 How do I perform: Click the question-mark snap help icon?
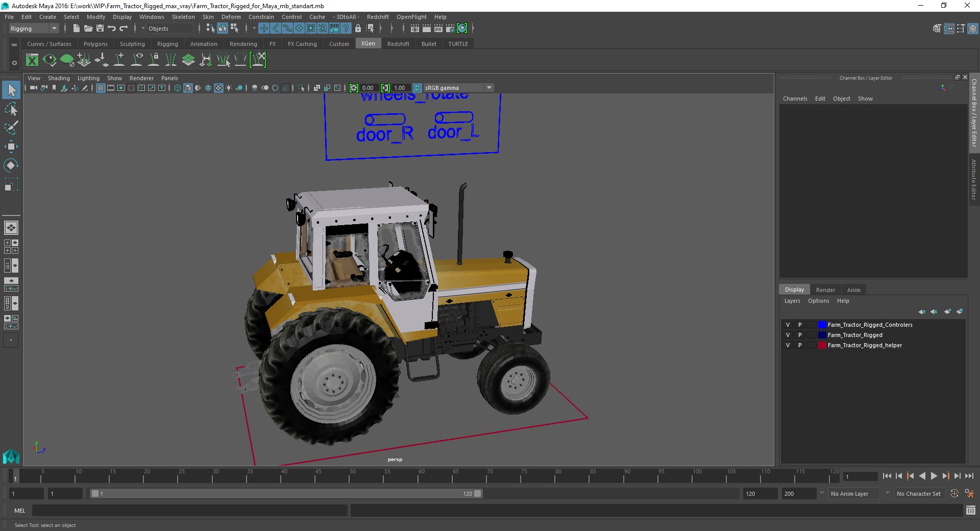pos(346,29)
